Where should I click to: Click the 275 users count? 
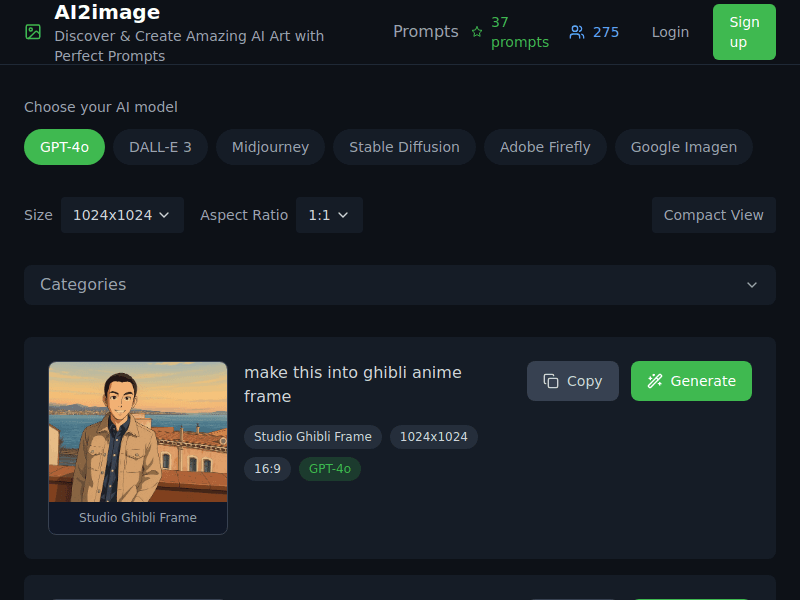606,32
